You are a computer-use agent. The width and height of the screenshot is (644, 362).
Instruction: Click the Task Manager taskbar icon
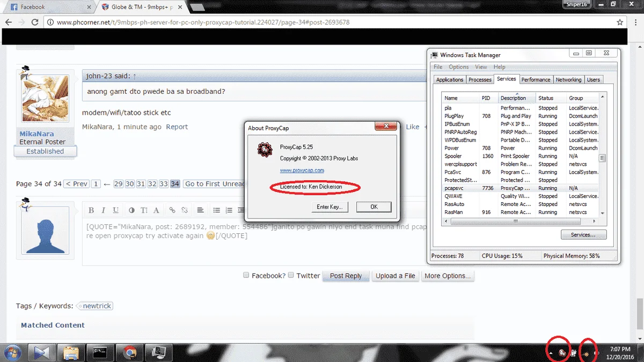[x=158, y=352]
